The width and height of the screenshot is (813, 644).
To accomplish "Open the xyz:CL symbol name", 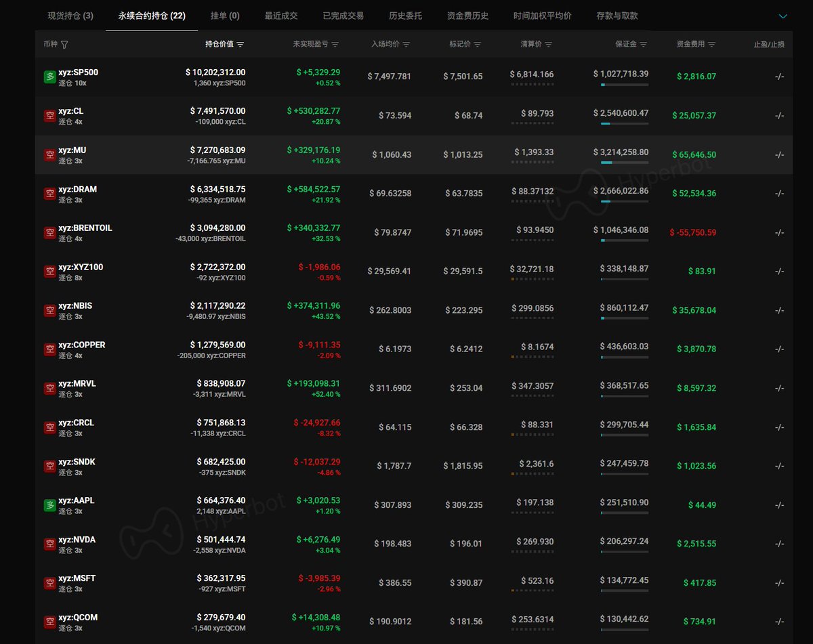I will (x=71, y=111).
